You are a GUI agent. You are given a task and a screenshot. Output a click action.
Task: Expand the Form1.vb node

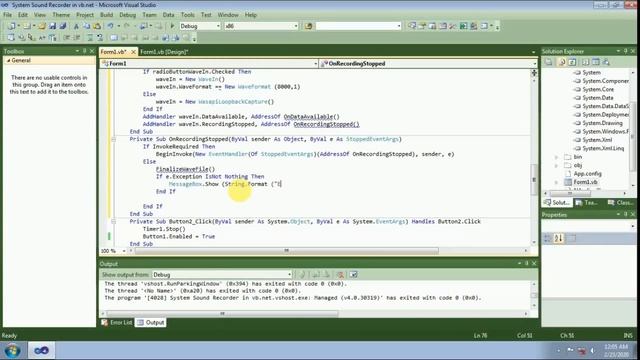(x=556, y=182)
